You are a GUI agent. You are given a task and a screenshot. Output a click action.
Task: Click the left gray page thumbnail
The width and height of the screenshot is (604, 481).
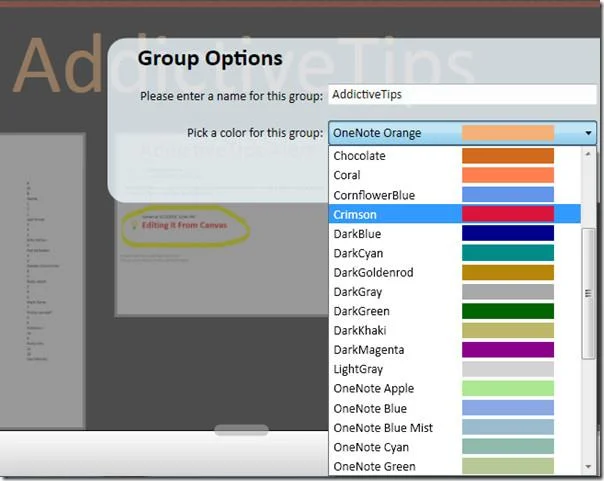[42, 281]
